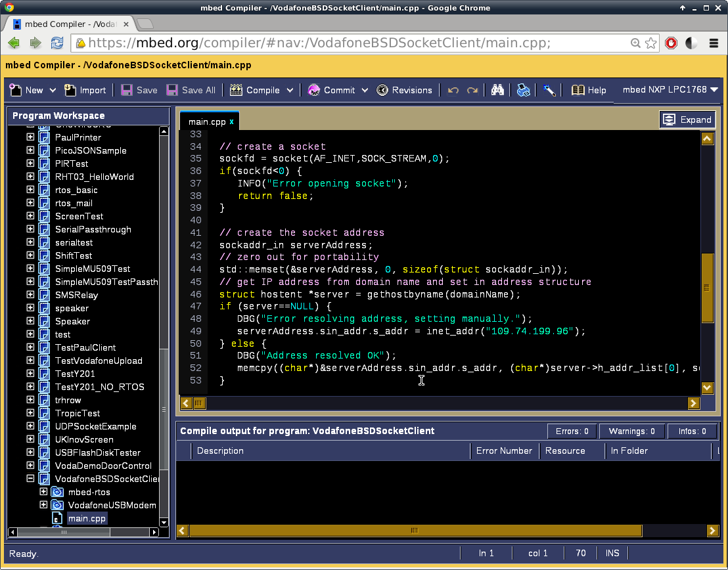Reload the page in Chrome
728x570 pixels.
(57, 43)
